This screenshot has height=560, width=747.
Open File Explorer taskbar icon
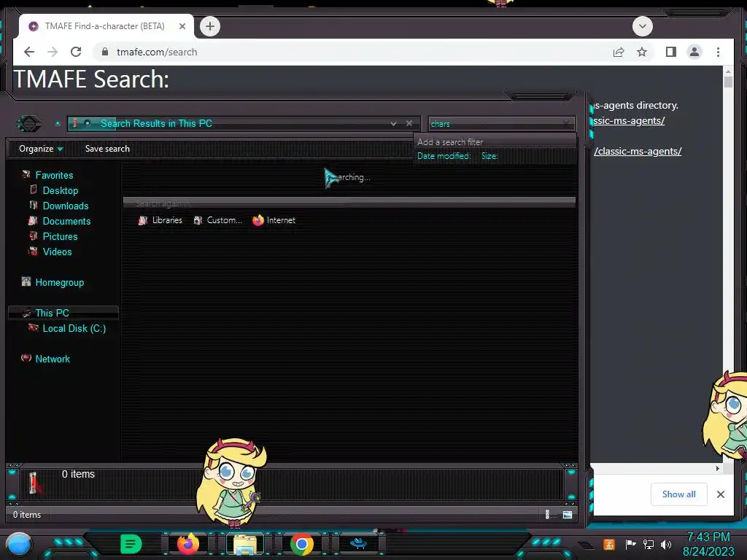coord(245,544)
